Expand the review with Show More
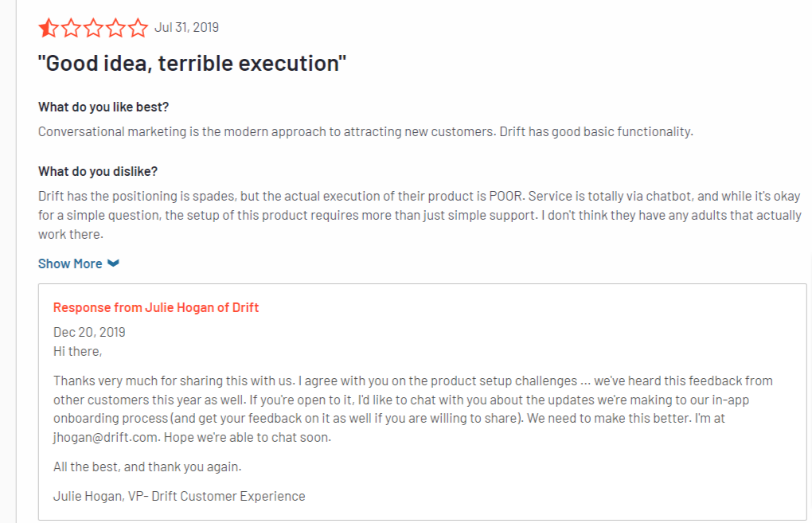The height and width of the screenshot is (523, 812). pos(70,263)
